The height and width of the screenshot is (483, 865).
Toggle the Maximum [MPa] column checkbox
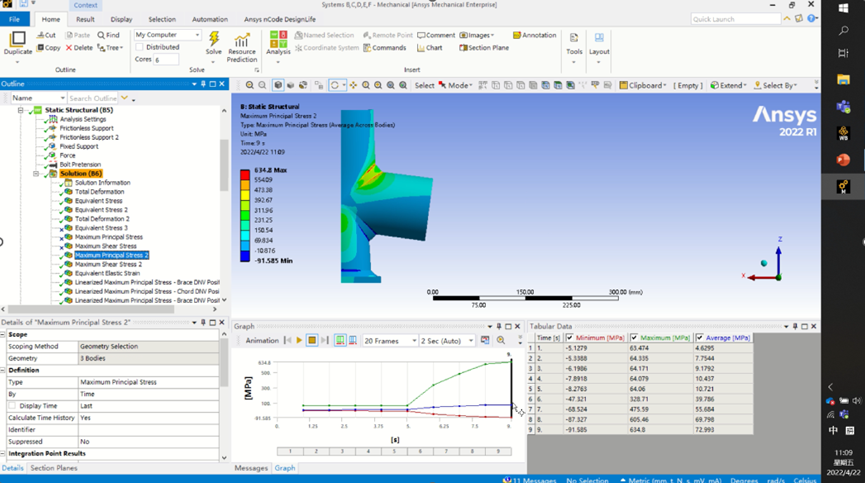tap(634, 338)
